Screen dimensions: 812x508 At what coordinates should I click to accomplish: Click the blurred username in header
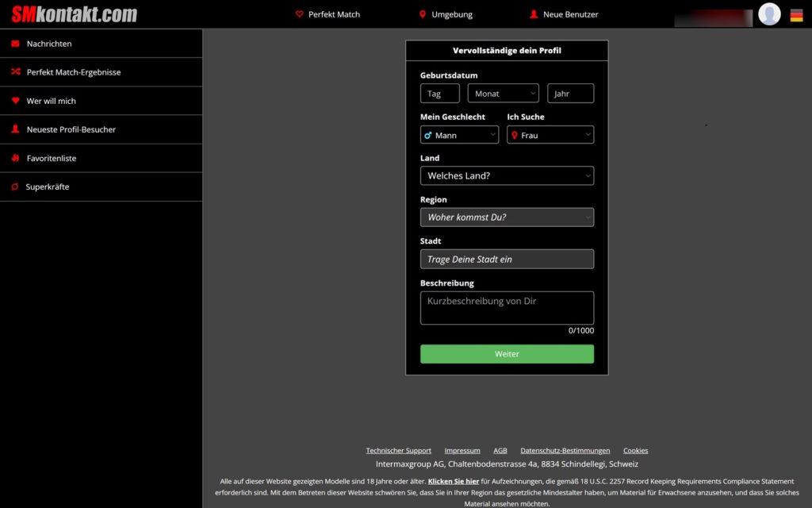click(713, 18)
